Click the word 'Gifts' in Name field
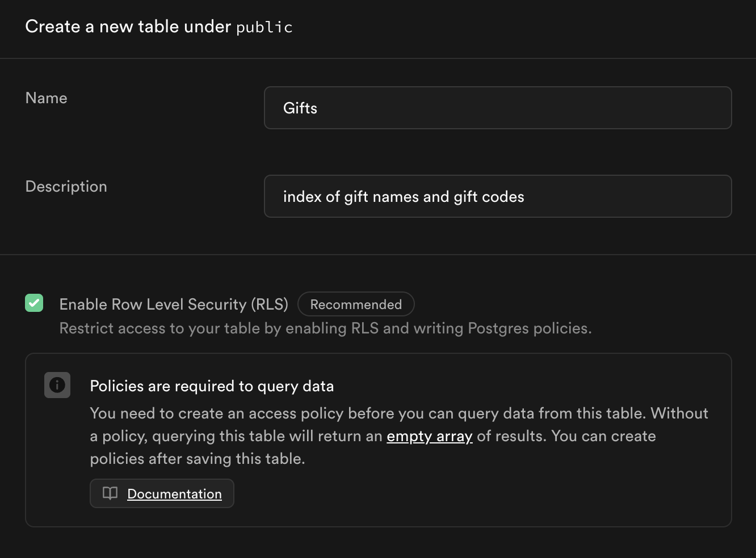 (x=300, y=108)
